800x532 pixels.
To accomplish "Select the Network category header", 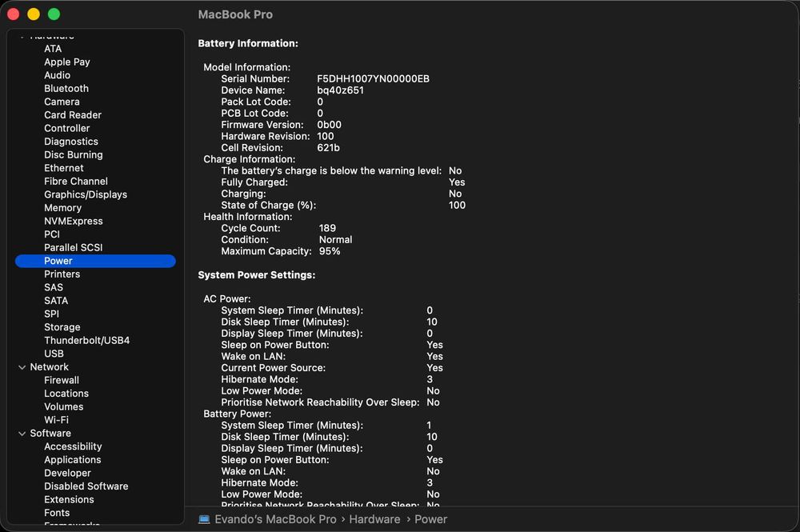I will tap(49, 366).
